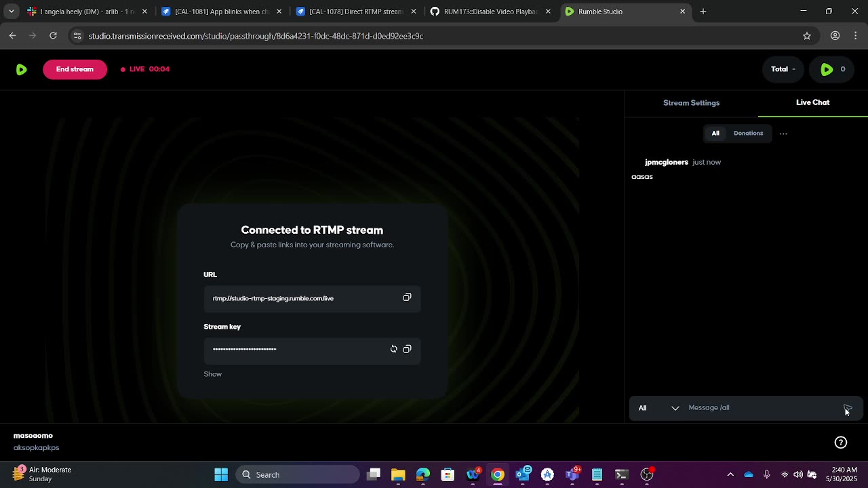
Task: Click the Message /all input field
Action: [761, 408]
